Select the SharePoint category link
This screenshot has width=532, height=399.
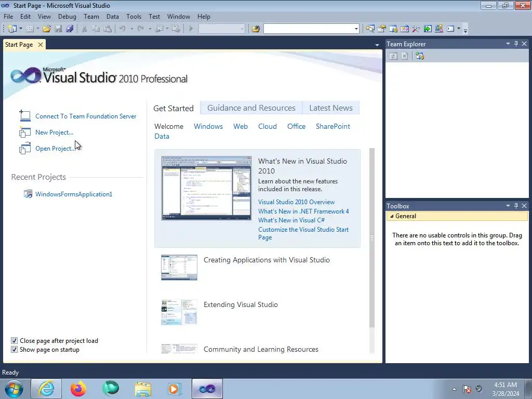pos(333,126)
